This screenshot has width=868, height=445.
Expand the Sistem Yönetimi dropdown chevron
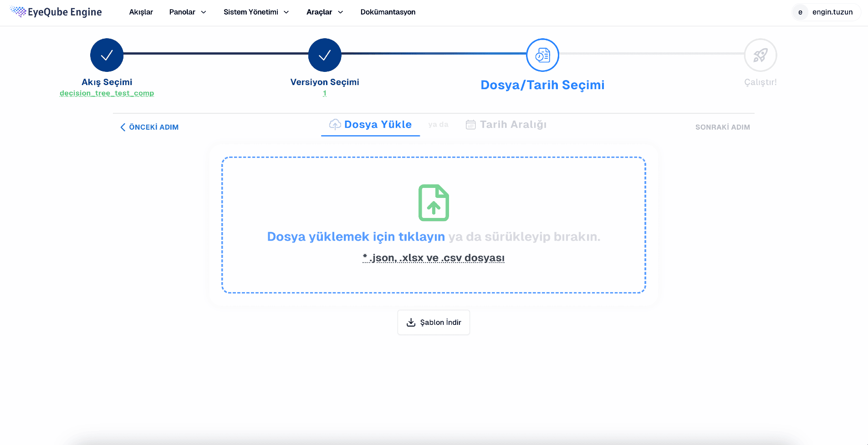[286, 12]
